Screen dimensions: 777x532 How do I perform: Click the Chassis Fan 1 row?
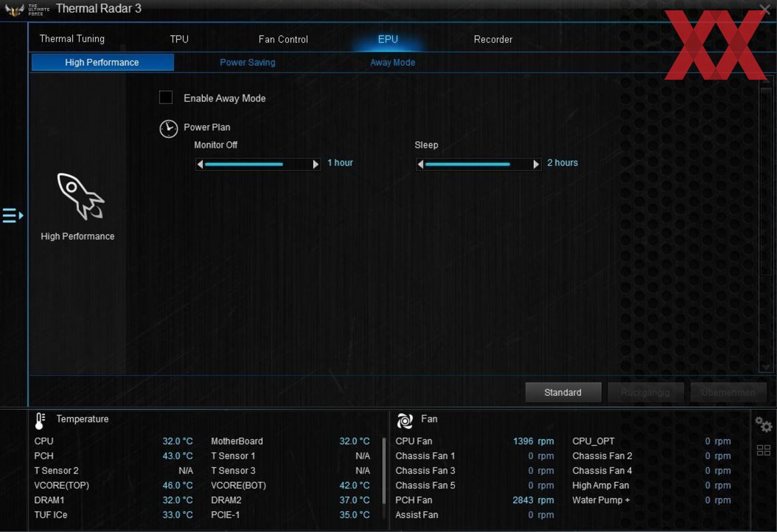click(x=475, y=456)
